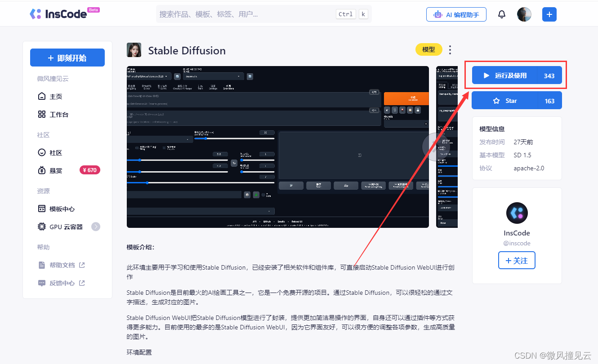Viewport: 598px width, 364px height.
Task: Click the 模型信息 heading
Action: point(492,129)
